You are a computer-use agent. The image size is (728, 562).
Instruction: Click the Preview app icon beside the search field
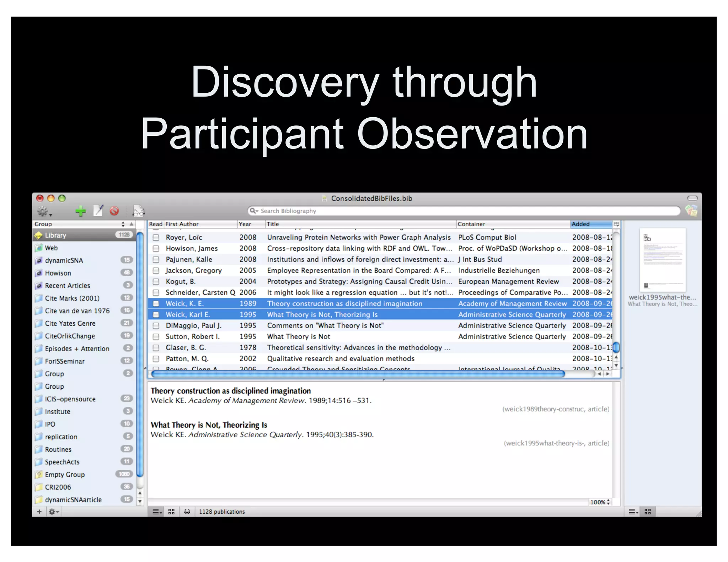pos(691,211)
